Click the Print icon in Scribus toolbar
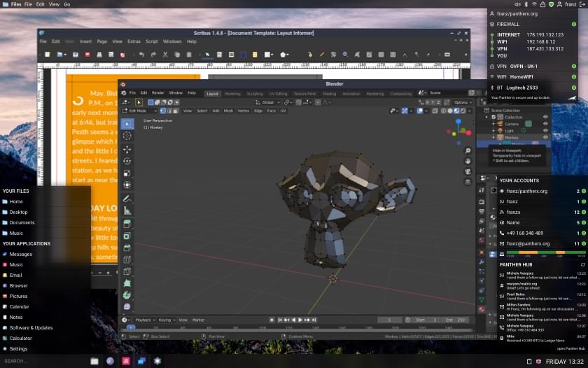Screen dimensions: 588x368 99,55
